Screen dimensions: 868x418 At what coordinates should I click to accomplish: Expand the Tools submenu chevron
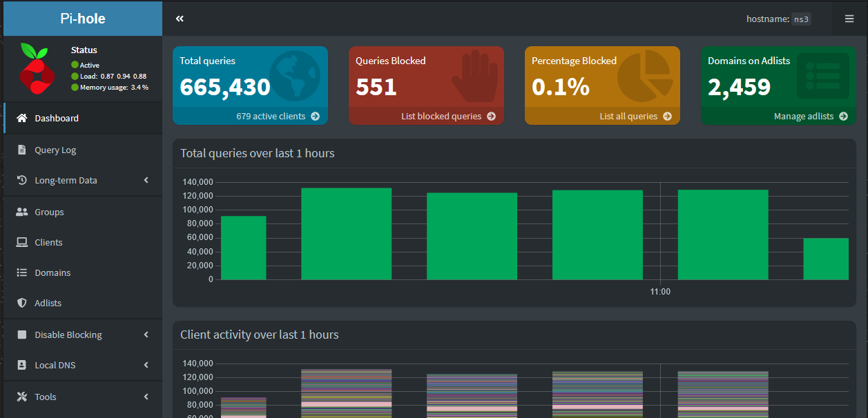(x=146, y=397)
